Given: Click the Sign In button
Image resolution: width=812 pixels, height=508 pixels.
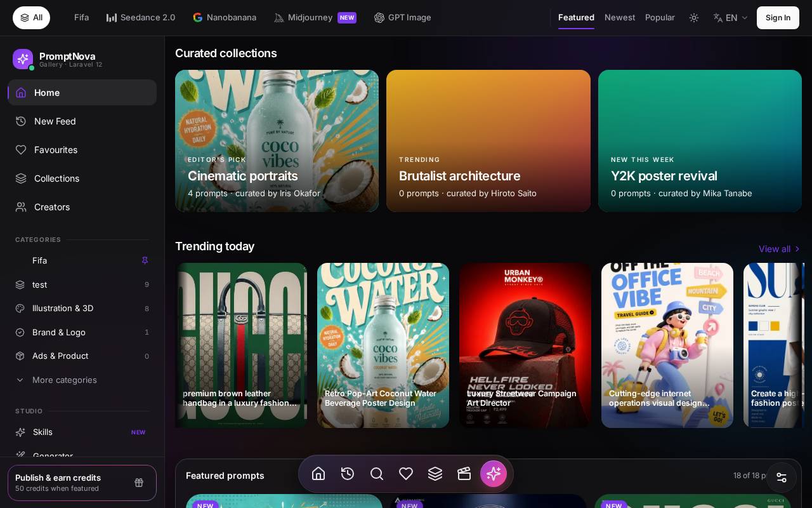Looking at the screenshot, I should (778, 18).
